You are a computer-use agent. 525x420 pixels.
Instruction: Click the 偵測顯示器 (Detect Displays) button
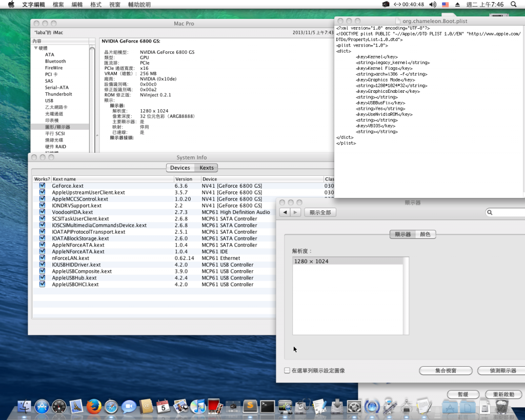tap(502, 370)
